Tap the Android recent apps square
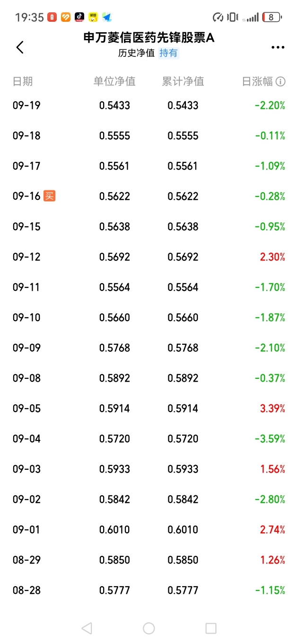This screenshot has height=644, width=298. click(x=211, y=628)
